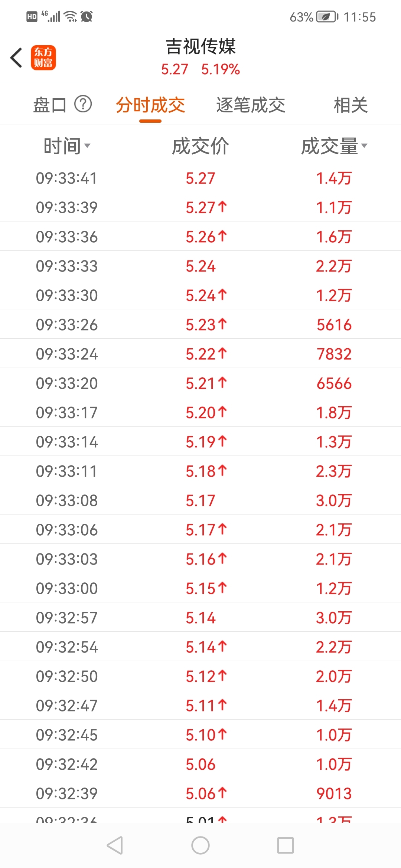Tap the 成交价 column header
Image resolution: width=401 pixels, height=868 pixels.
click(x=200, y=146)
